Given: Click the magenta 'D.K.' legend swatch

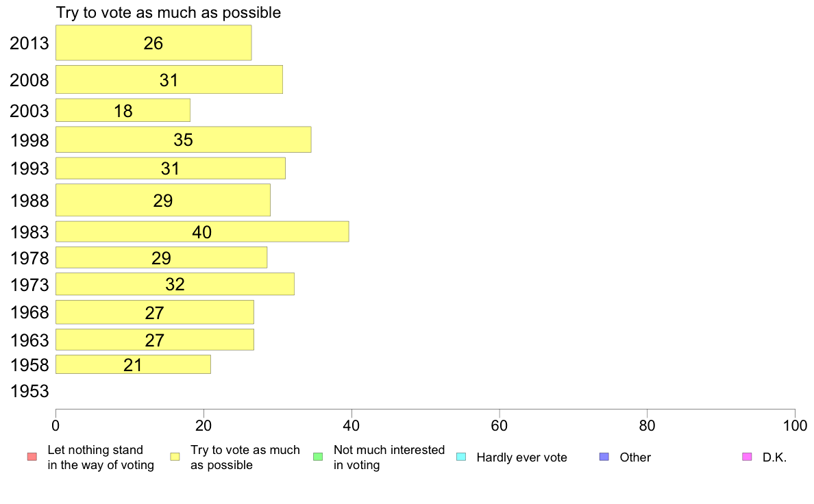Looking at the screenshot, I should (747, 457).
